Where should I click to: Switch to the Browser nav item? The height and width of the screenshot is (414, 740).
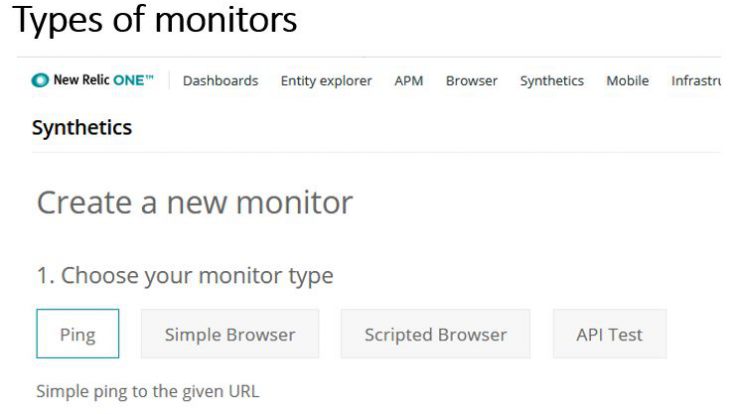[471, 81]
